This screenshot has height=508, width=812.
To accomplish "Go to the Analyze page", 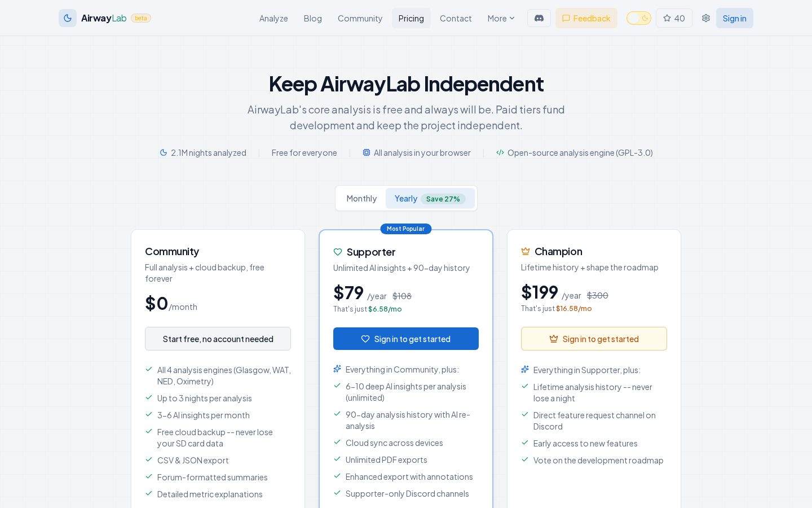I will coord(273,18).
